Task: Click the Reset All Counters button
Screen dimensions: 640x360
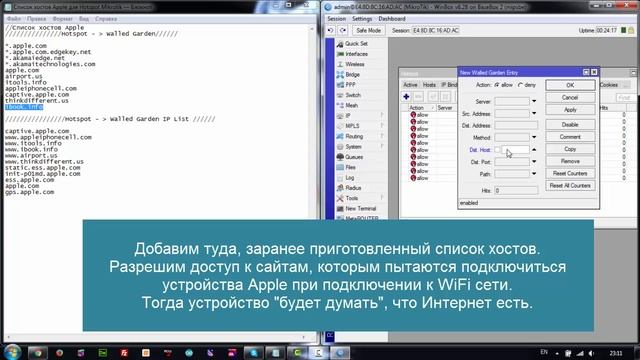Action: tap(570, 186)
